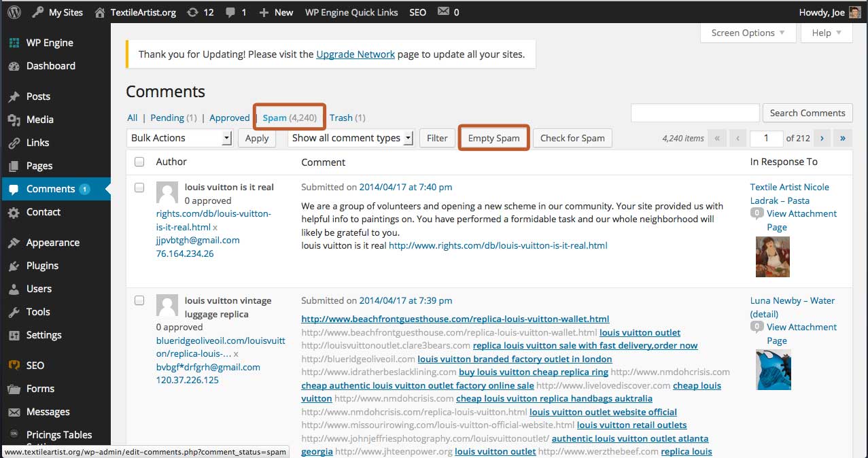This screenshot has width=868, height=458.
Task: Click Joe's avatar in admin bar
Action: click(x=854, y=12)
